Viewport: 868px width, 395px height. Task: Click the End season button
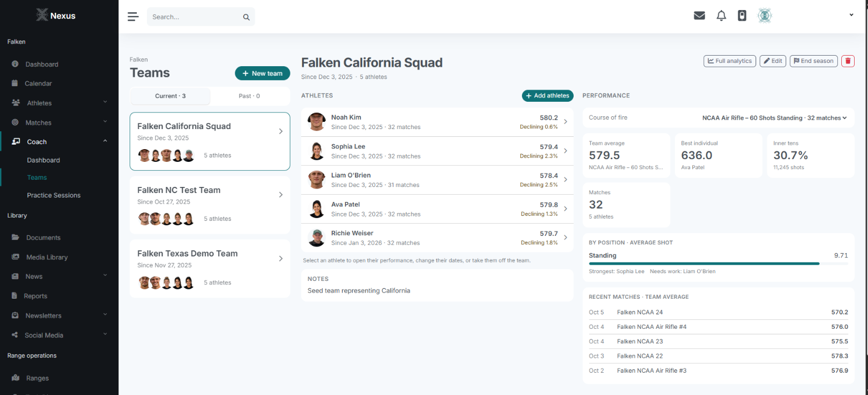click(813, 61)
